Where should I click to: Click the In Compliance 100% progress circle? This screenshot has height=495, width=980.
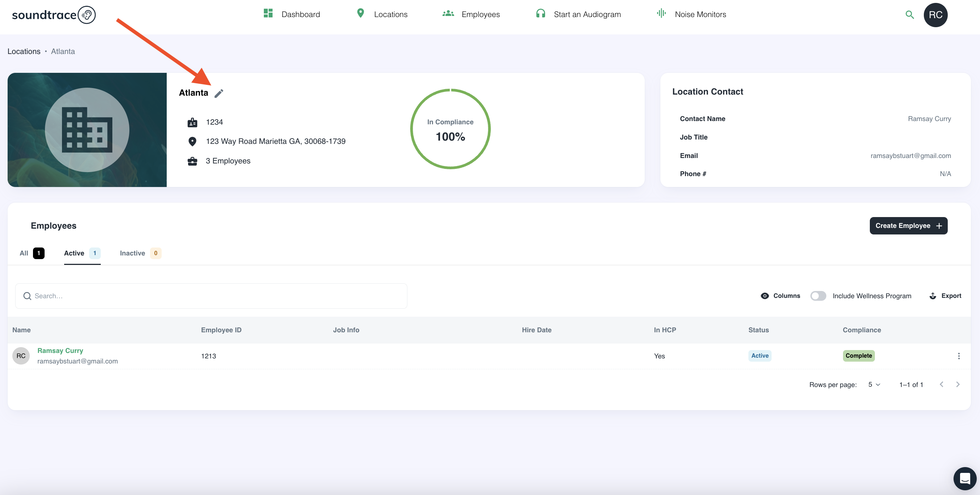click(x=450, y=129)
